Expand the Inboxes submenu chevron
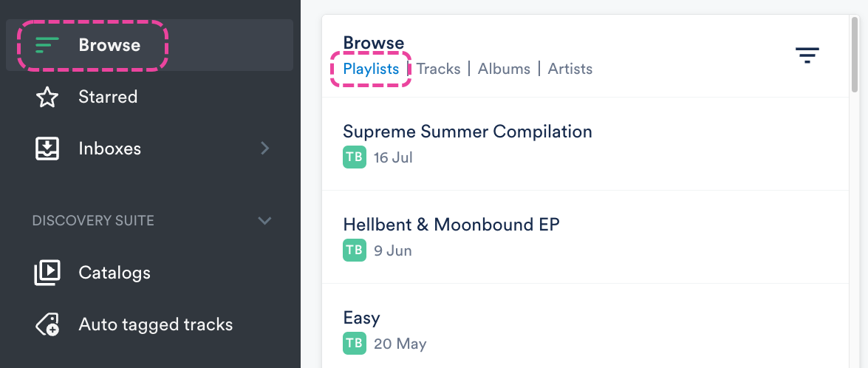Viewport: 868px width, 368px height. [265, 149]
